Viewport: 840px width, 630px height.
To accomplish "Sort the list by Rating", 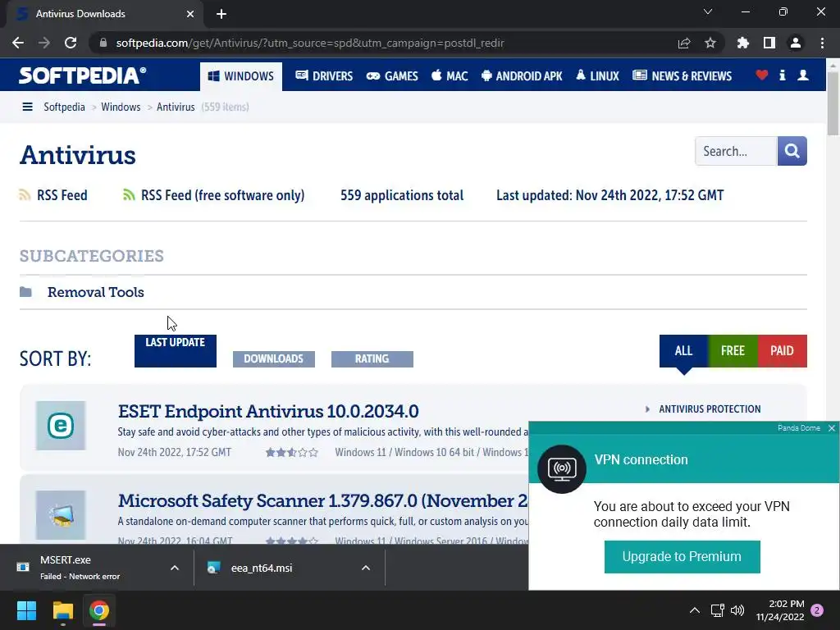I will coord(372,359).
